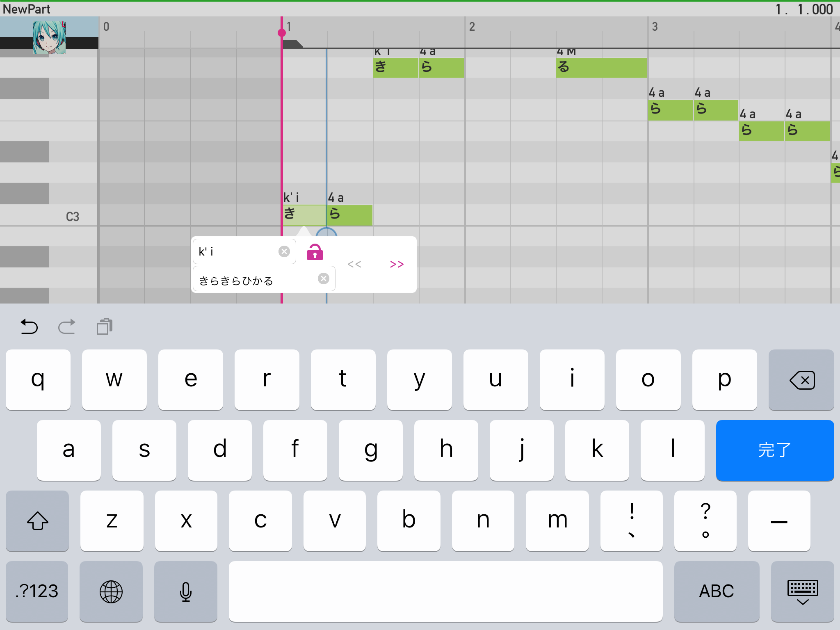This screenshot has height=630, width=840.
Task: Toggle the pink phoneme lock icon
Action: [x=315, y=252]
